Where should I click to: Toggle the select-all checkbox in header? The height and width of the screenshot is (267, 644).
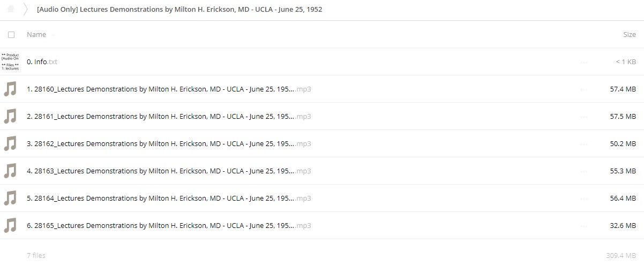pyautogui.click(x=11, y=34)
